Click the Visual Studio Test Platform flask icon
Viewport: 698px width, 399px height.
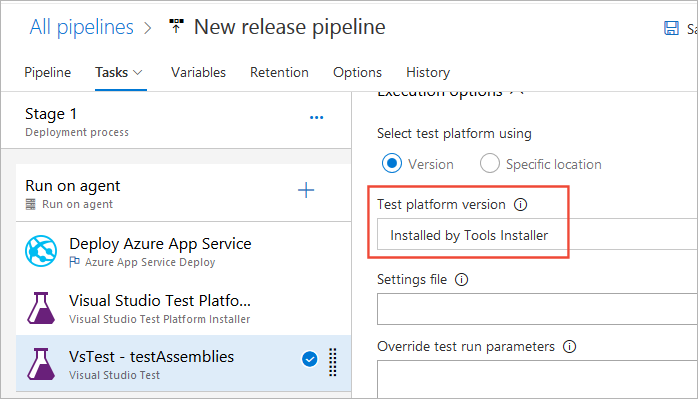click(x=41, y=308)
